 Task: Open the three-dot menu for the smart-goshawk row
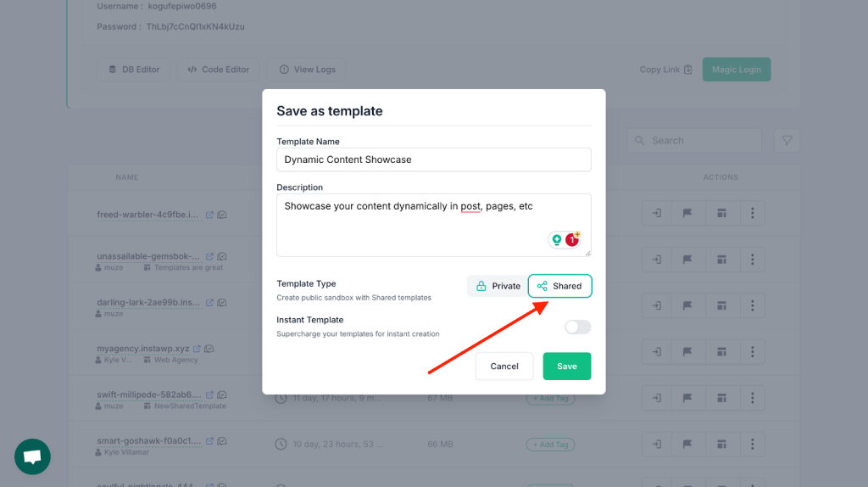point(753,444)
